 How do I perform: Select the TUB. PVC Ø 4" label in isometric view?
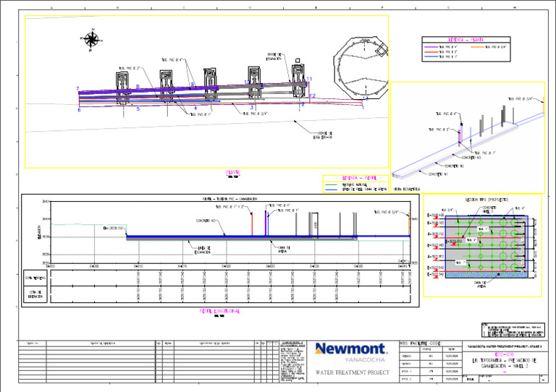[x=446, y=114]
